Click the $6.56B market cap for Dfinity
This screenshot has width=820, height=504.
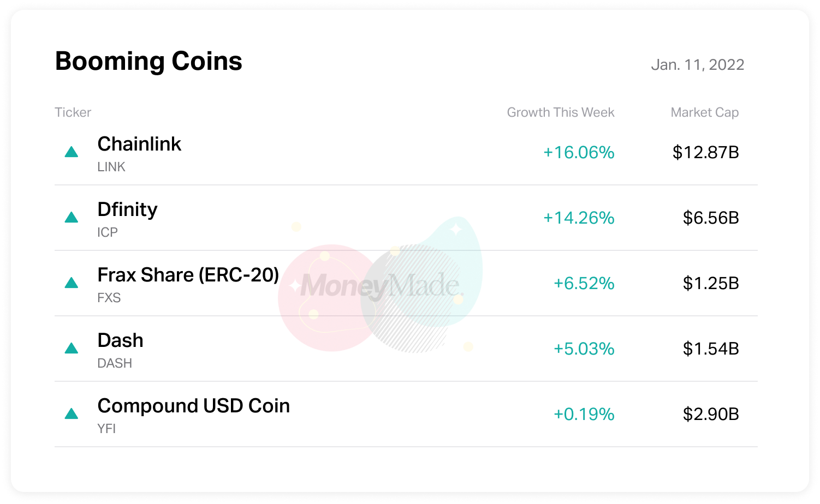[x=710, y=218]
